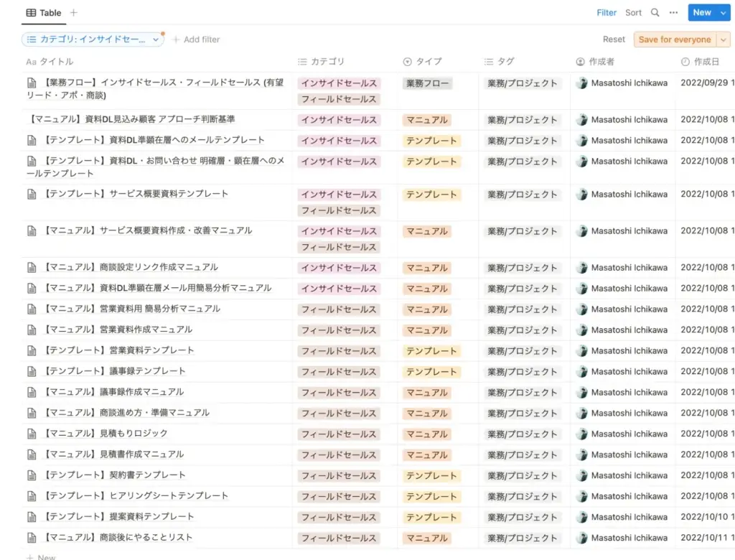
Task: Open the three-dots view options menu
Action: pyautogui.click(x=673, y=13)
